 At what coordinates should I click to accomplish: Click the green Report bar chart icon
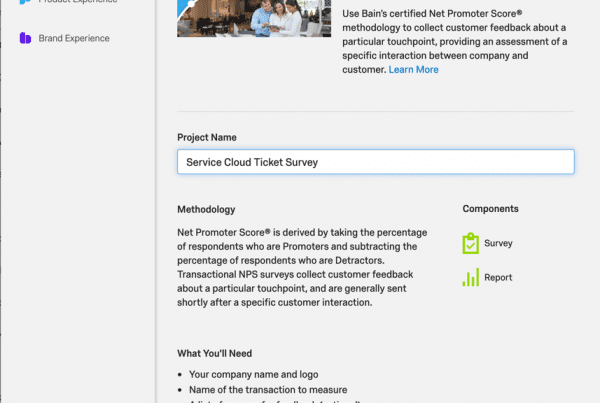click(x=471, y=277)
